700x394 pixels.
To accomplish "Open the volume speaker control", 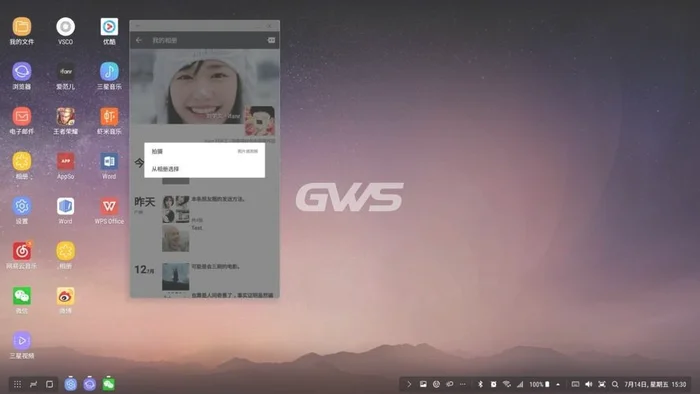I will 589,384.
